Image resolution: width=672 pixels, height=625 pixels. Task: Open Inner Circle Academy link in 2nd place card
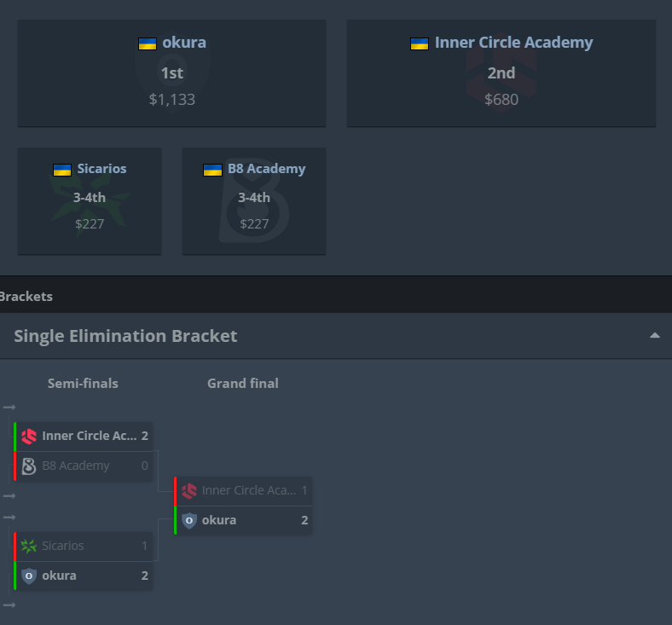click(513, 43)
